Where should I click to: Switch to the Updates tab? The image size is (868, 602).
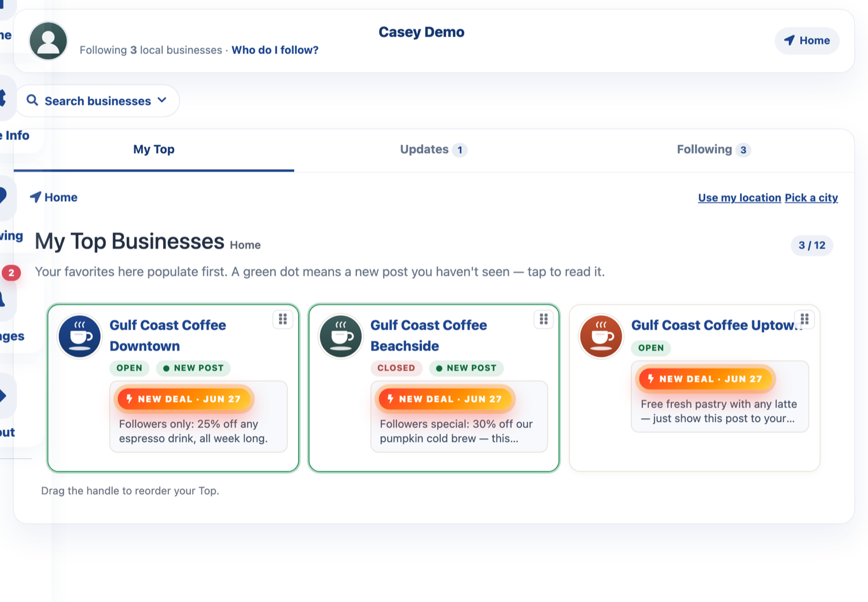pyautogui.click(x=433, y=150)
